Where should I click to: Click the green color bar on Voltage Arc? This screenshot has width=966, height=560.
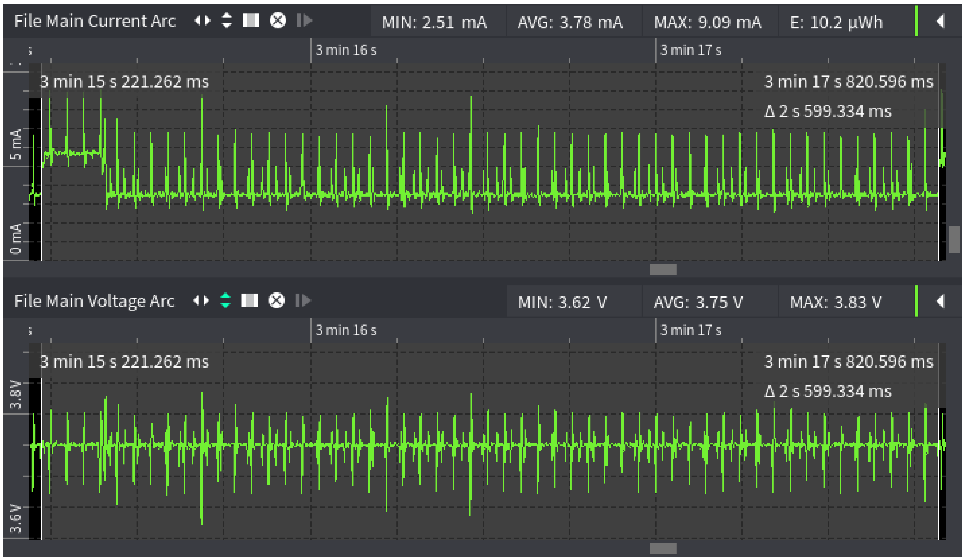tap(916, 301)
